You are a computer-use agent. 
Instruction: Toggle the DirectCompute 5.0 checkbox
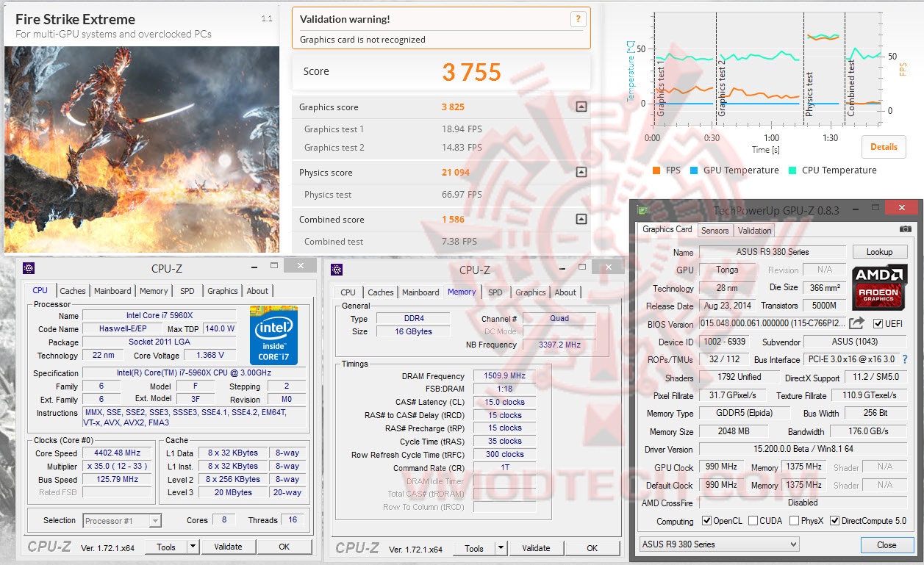pos(835,521)
